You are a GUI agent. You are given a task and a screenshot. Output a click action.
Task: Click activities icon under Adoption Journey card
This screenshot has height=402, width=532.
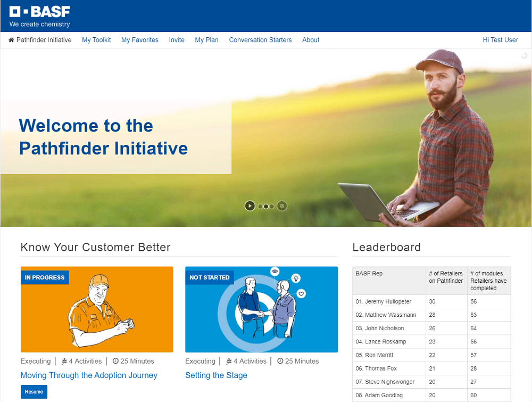(64, 361)
